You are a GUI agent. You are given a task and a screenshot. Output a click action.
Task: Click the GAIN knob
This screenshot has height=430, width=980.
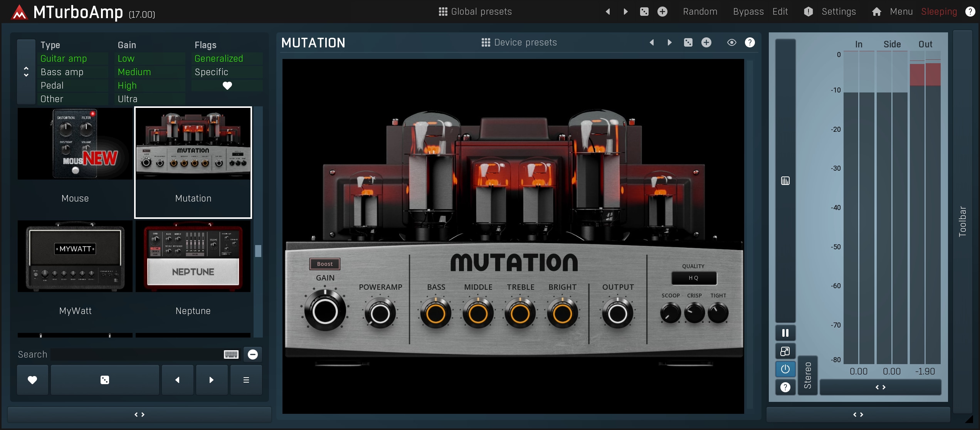(325, 311)
